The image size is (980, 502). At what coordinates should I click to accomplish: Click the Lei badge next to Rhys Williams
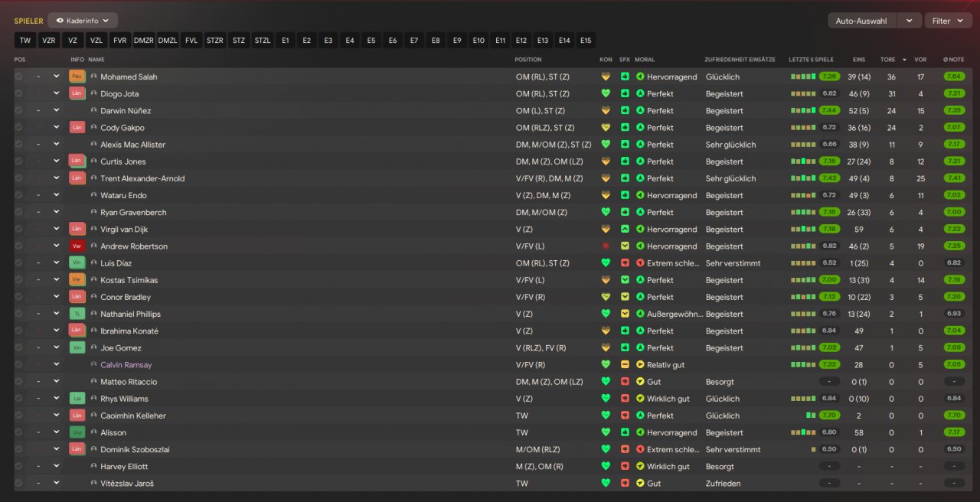(x=77, y=399)
